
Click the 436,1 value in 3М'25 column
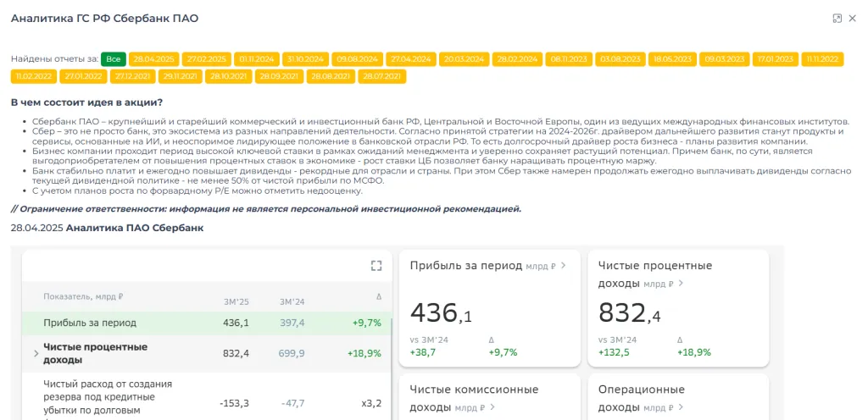coord(236,323)
